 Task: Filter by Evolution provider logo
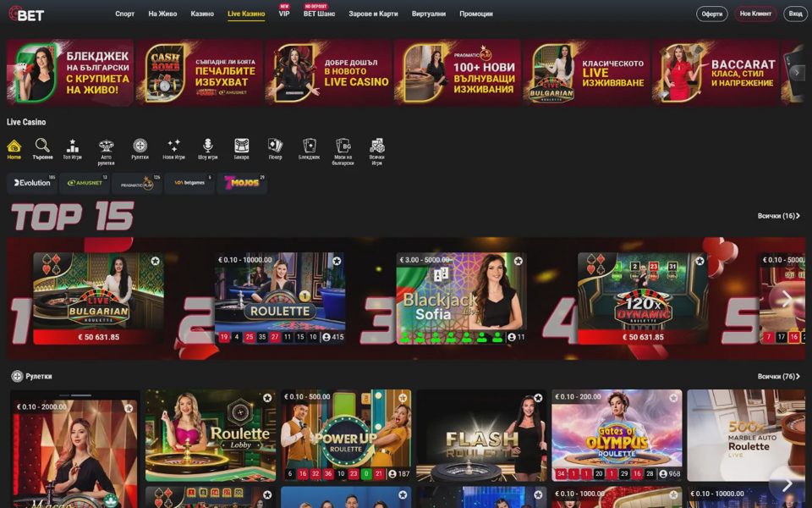[32, 184]
